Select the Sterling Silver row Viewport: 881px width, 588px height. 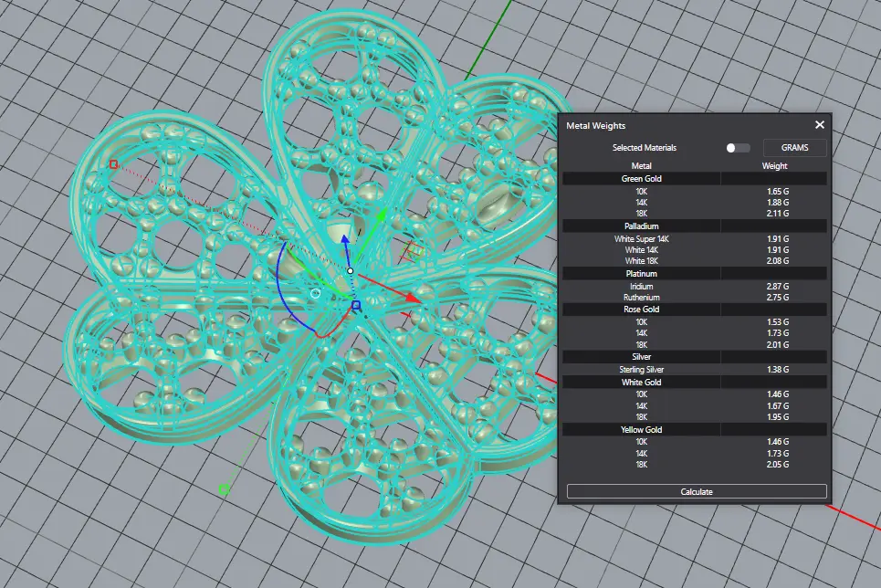(x=695, y=370)
